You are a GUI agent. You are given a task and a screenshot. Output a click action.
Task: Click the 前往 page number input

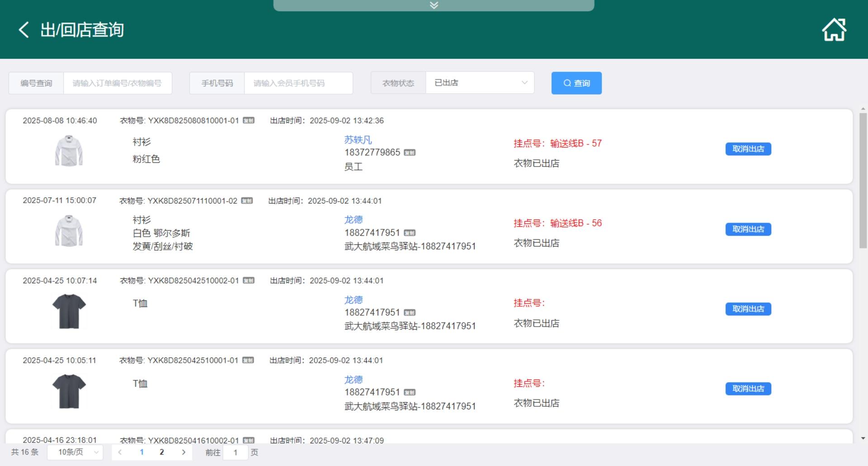point(236,452)
